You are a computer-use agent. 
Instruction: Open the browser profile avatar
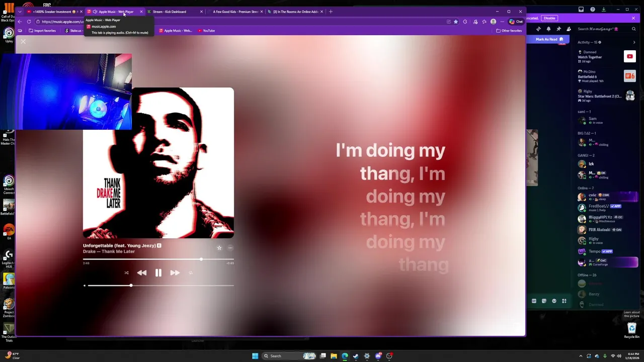[x=493, y=22]
